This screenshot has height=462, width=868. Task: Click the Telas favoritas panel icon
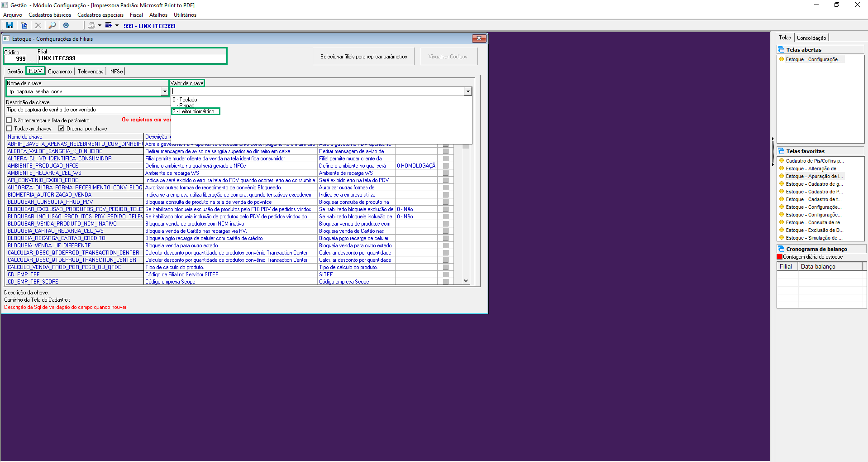[x=781, y=151]
